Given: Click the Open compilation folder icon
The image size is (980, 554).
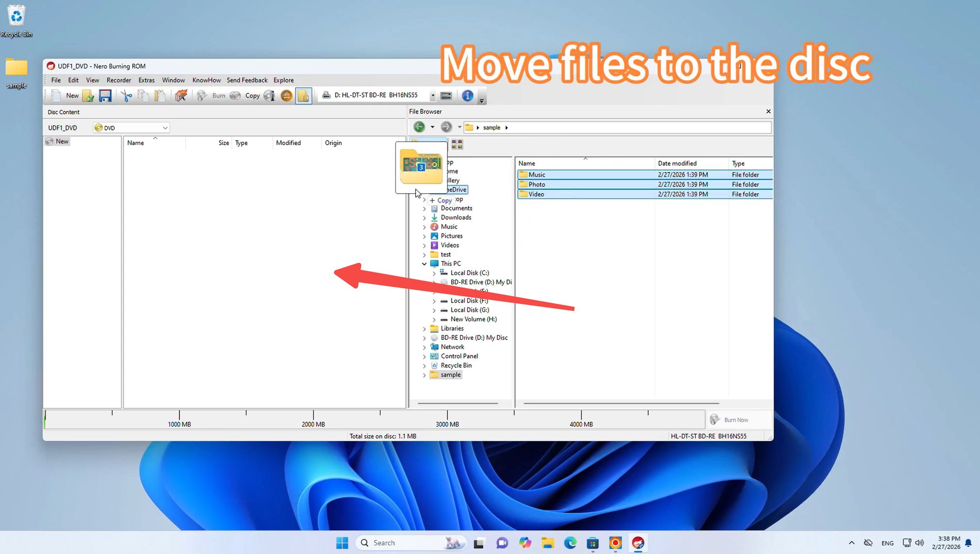Looking at the screenshot, I should 88,96.
